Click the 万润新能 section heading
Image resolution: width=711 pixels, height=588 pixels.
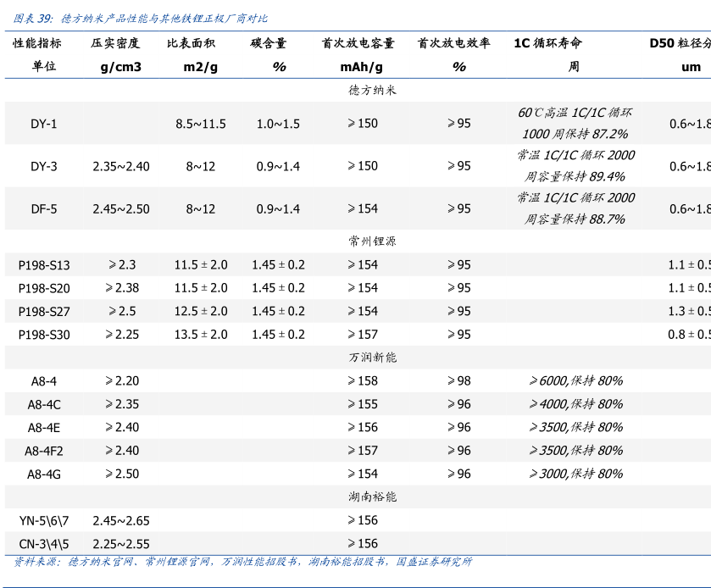pyautogui.click(x=372, y=358)
